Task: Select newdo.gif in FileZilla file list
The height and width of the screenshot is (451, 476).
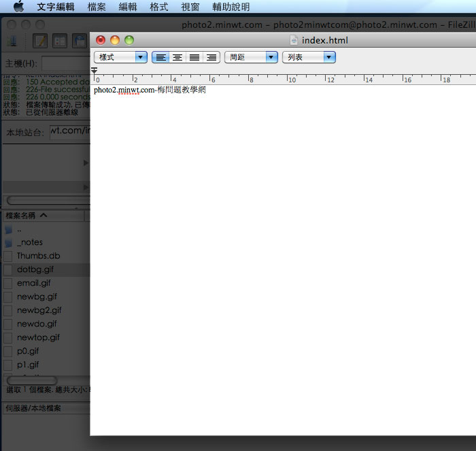Action: tap(46, 324)
